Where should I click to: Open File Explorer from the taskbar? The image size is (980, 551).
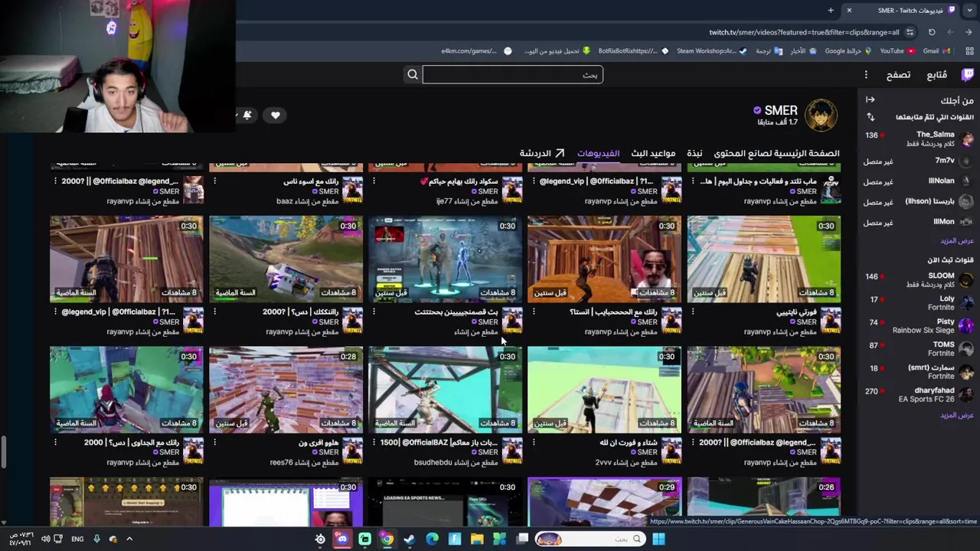477,539
